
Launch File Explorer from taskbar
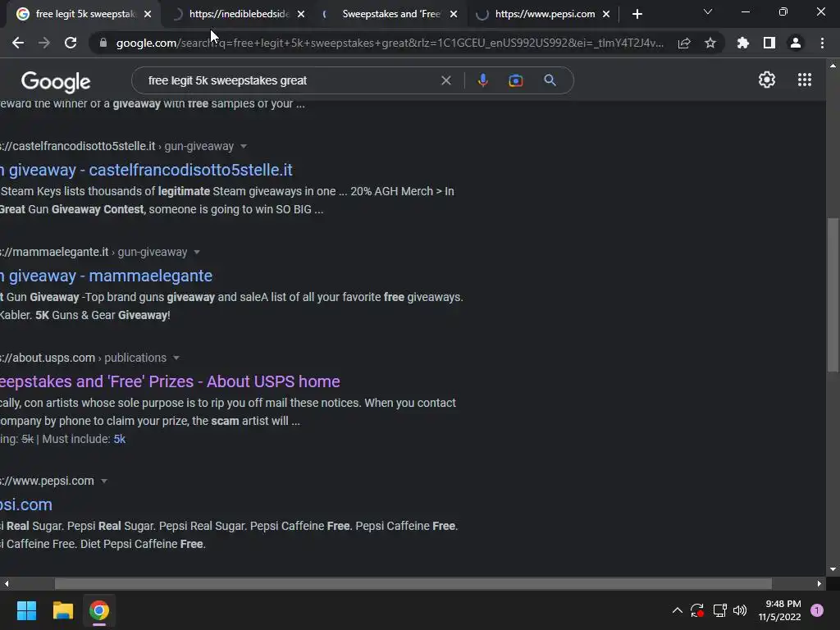tap(62, 610)
